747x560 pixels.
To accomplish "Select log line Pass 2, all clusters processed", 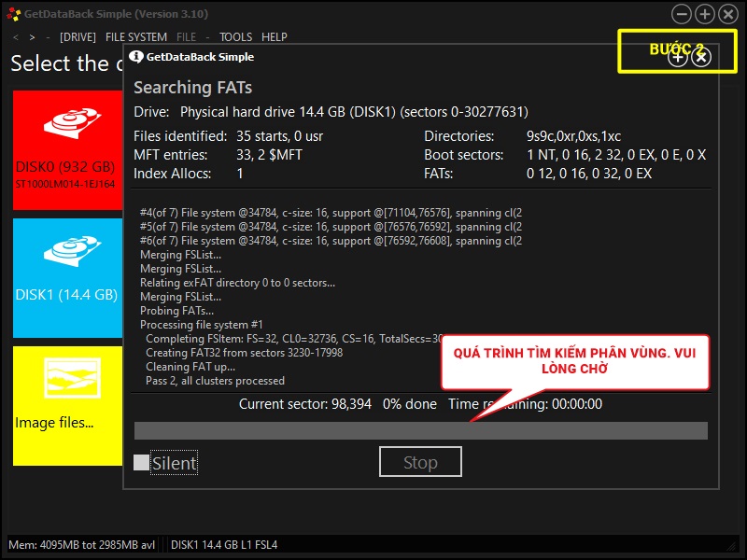I will (216, 381).
